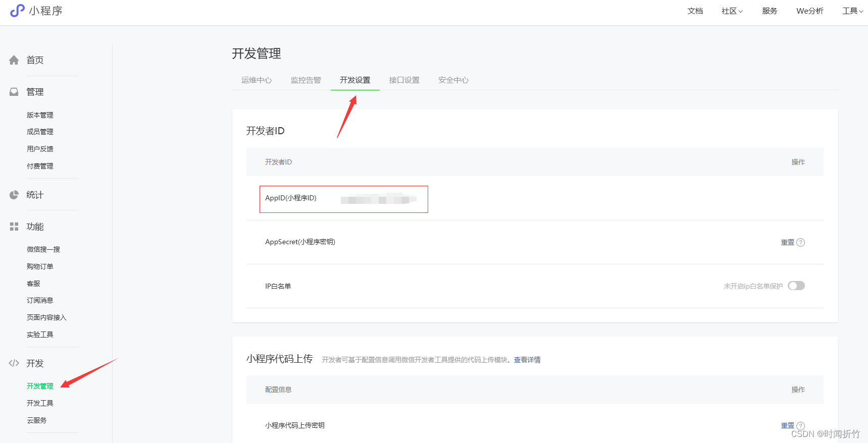The image size is (868, 443).
Task: Click the AppSecret(小程序密钥) label
Action: pyautogui.click(x=300, y=242)
